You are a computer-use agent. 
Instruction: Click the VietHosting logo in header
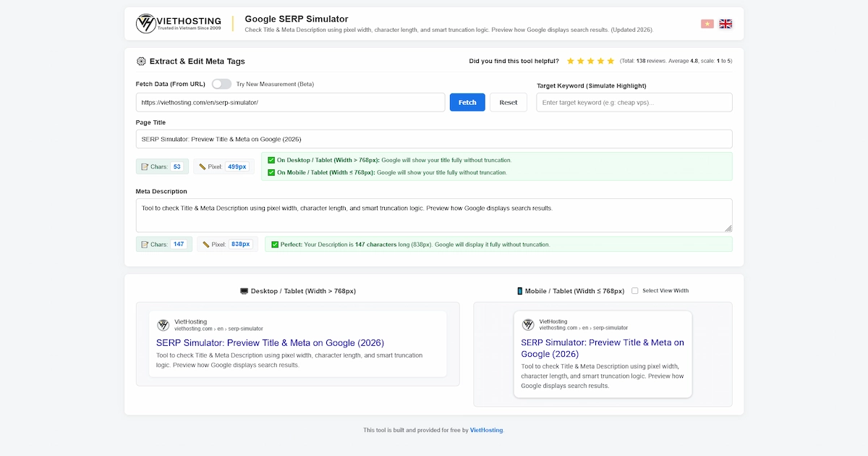click(x=179, y=24)
